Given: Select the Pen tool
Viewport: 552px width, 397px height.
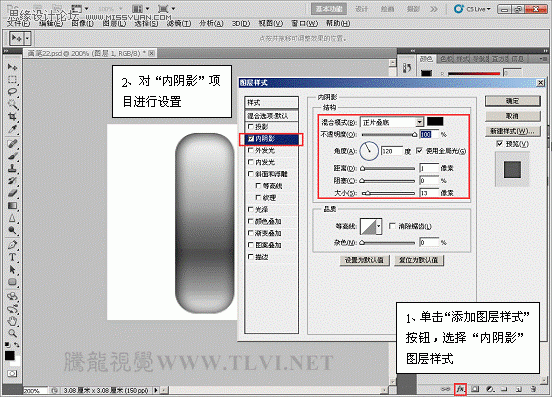Looking at the screenshot, I should pyautogui.click(x=12, y=245).
